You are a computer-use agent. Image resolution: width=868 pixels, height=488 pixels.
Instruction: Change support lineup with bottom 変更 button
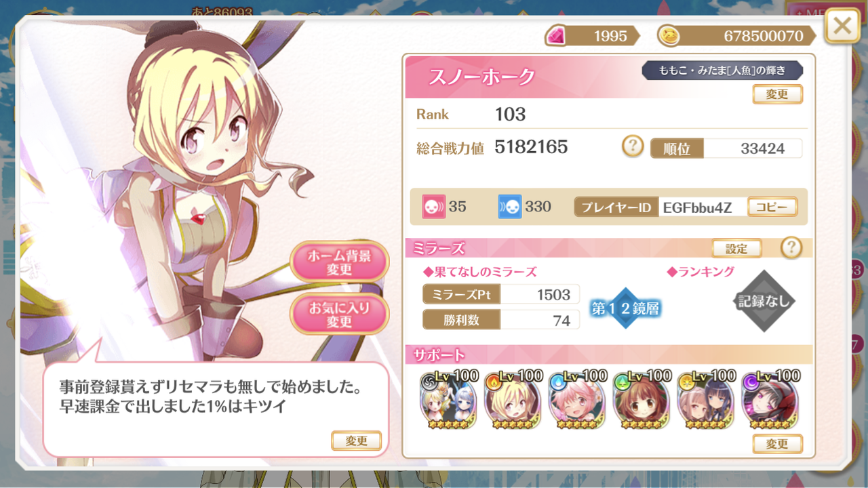coord(777,444)
